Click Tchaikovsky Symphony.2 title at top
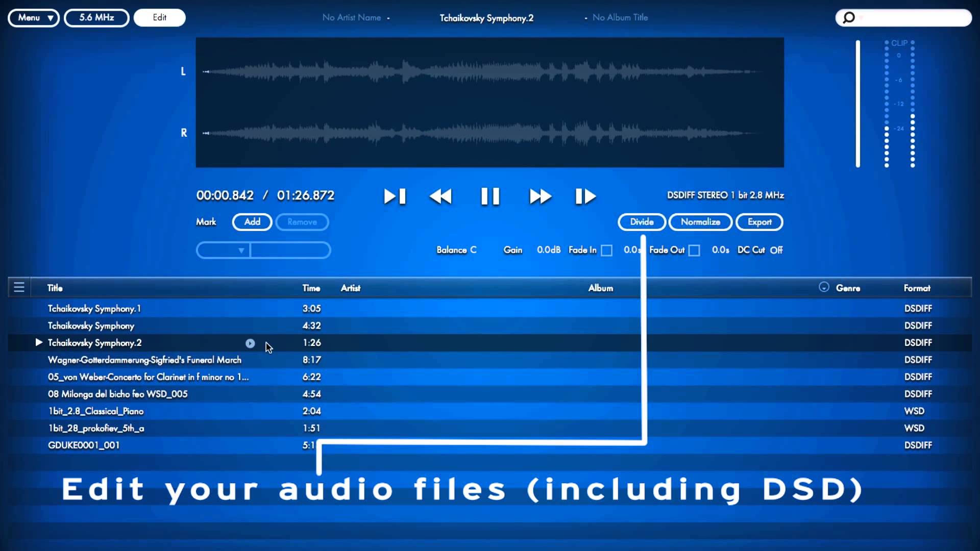Screen dimensions: 980x551 [x=486, y=18]
